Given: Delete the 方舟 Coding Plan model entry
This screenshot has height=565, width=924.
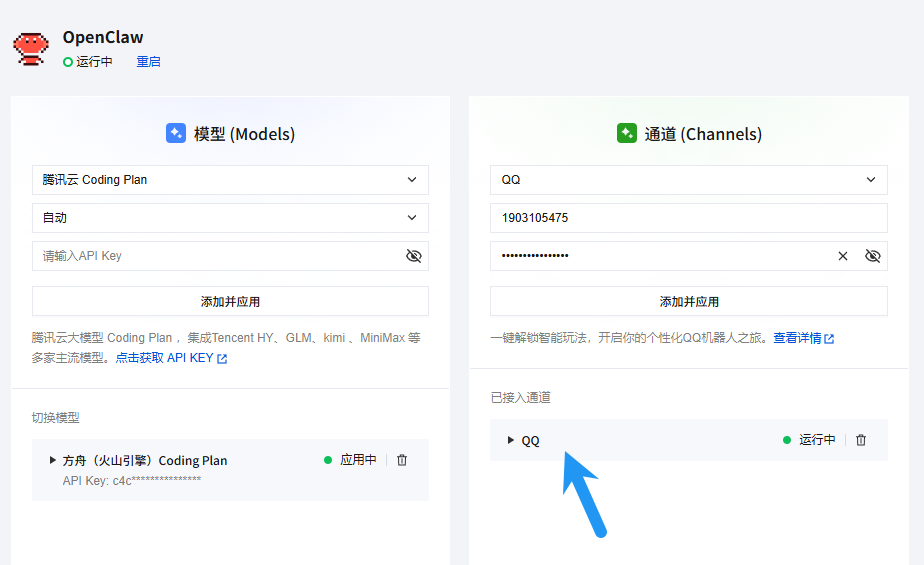Looking at the screenshot, I should [x=402, y=460].
